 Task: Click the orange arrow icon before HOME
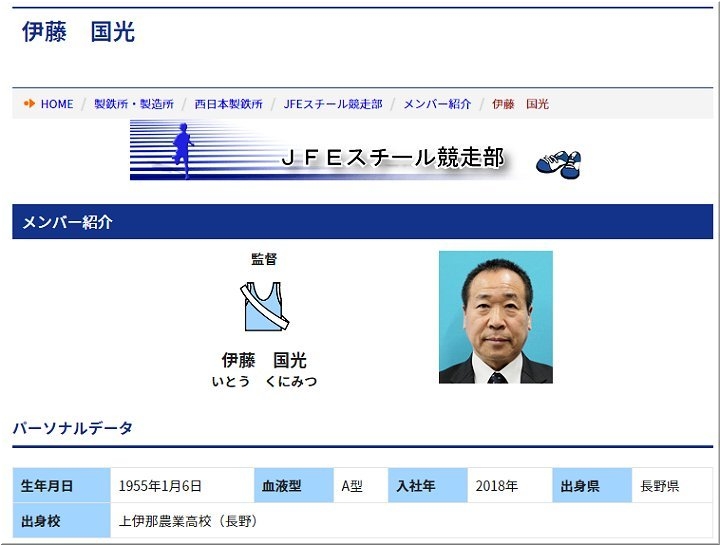click(29, 103)
